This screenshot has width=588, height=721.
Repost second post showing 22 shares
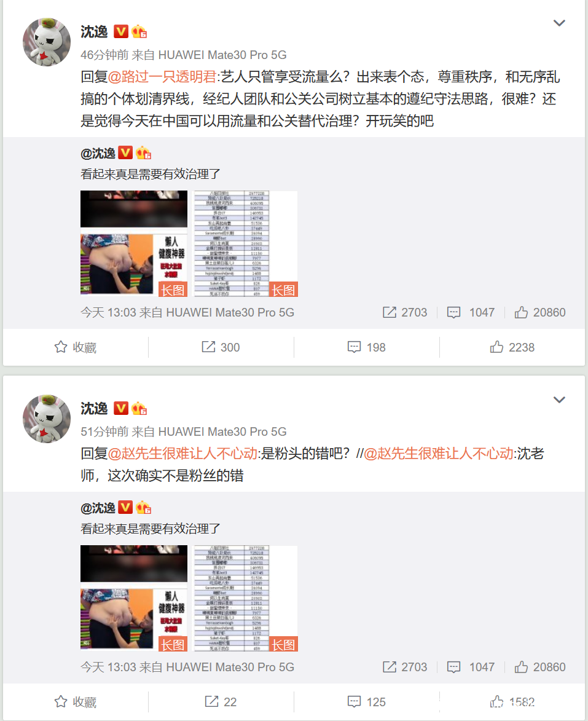pyautogui.click(x=221, y=702)
